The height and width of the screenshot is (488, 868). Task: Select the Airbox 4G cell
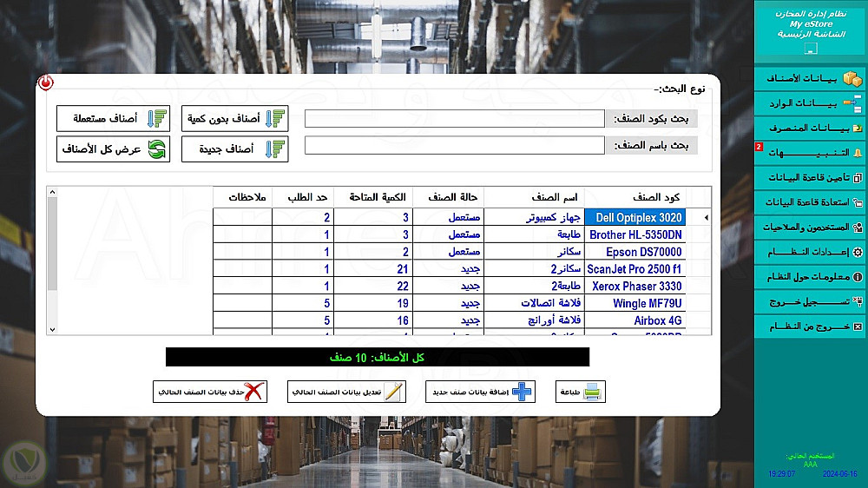click(x=635, y=320)
